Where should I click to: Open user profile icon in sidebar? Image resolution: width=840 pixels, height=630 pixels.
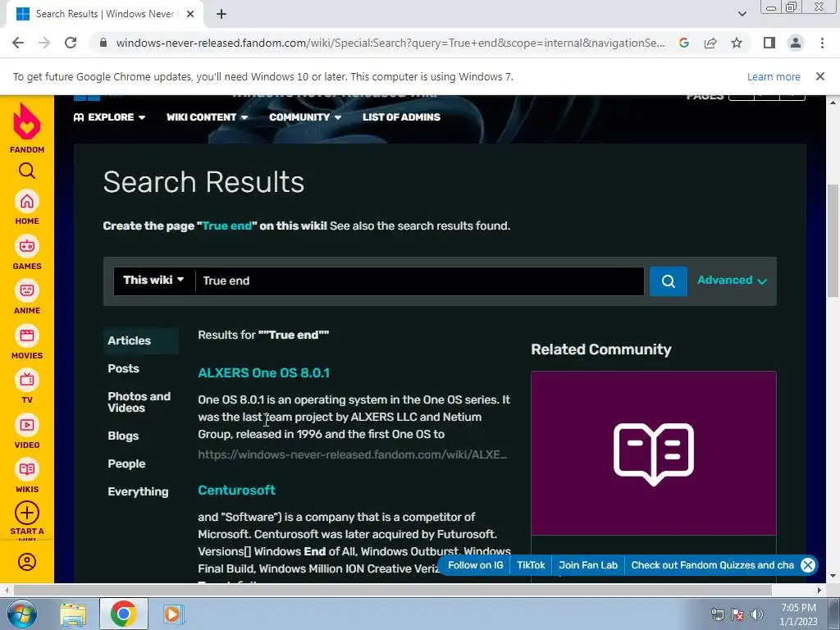click(x=27, y=562)
